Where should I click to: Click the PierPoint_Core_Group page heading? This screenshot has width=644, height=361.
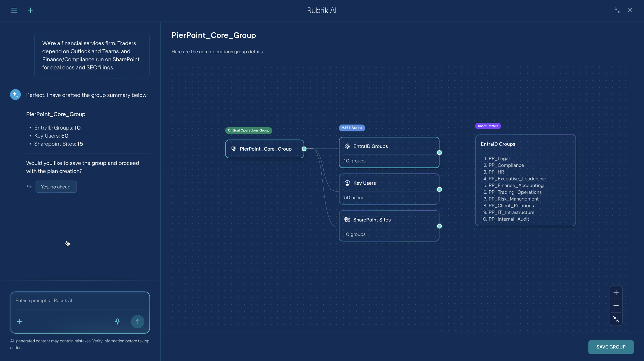pos(213,35)
